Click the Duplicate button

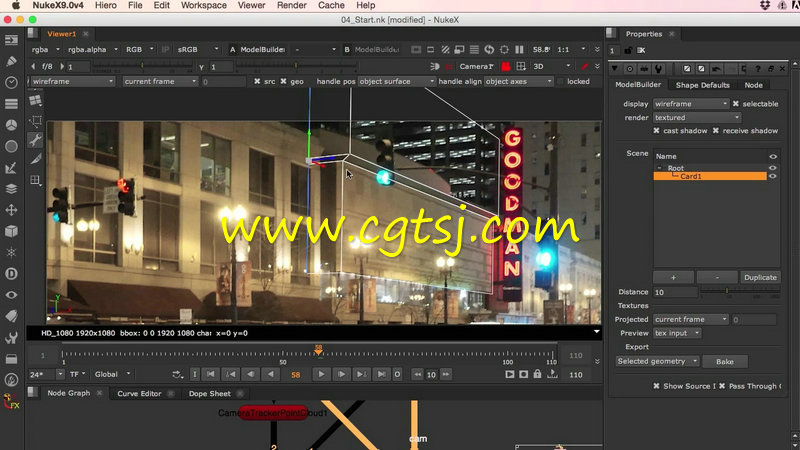point(760,278)
